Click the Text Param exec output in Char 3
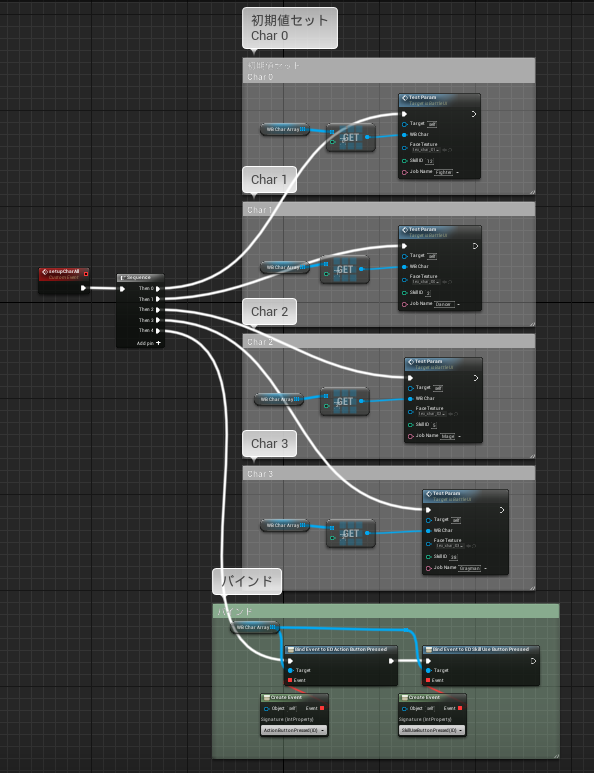Image resolution: width=594 pixels, height=773 pixels. [502, 510]
